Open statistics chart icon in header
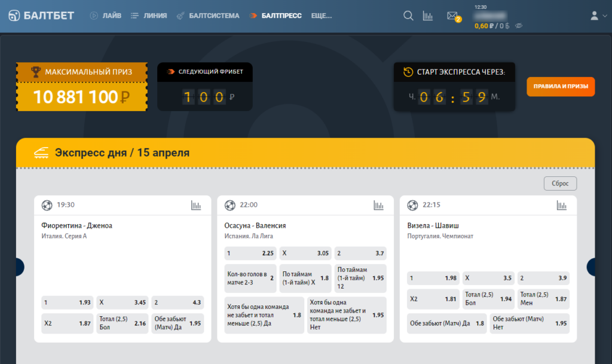This screenshot has width=612, height=364. coord(428,16)
